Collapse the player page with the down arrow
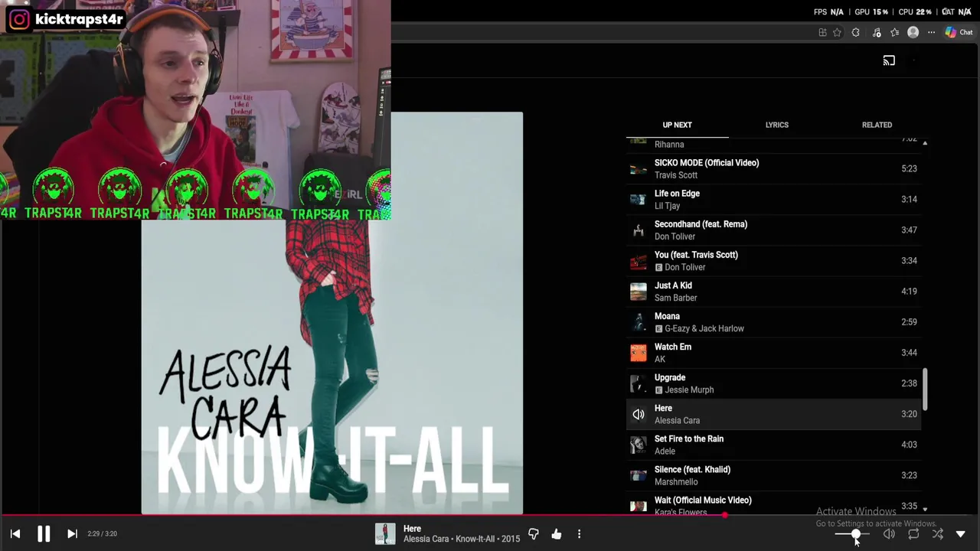This screenshot has height=551, width=980. tap(961, 534)
